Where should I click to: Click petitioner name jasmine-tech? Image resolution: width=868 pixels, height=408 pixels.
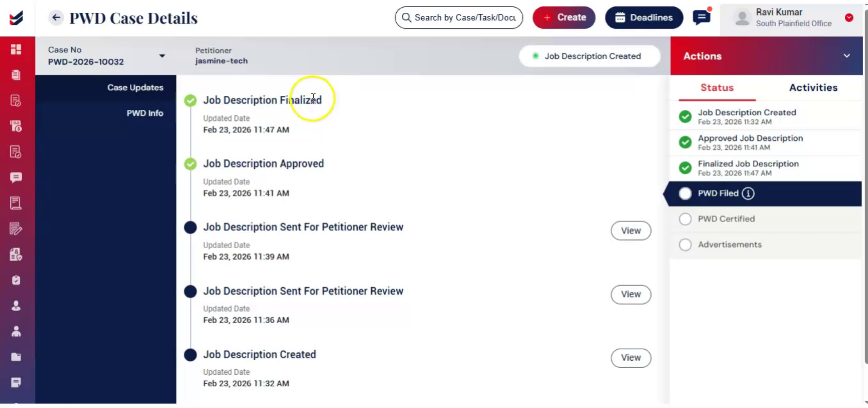[x=221, y=61]
